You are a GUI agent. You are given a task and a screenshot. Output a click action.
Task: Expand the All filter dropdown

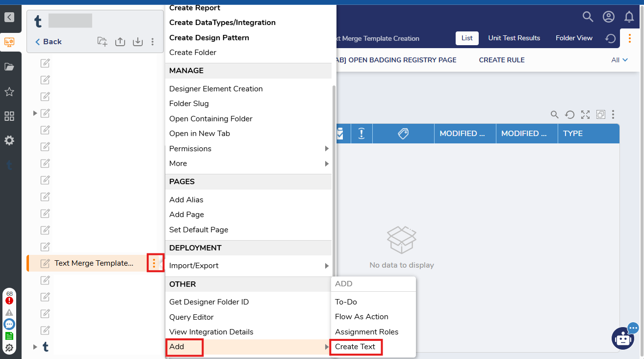coord(619,60)
